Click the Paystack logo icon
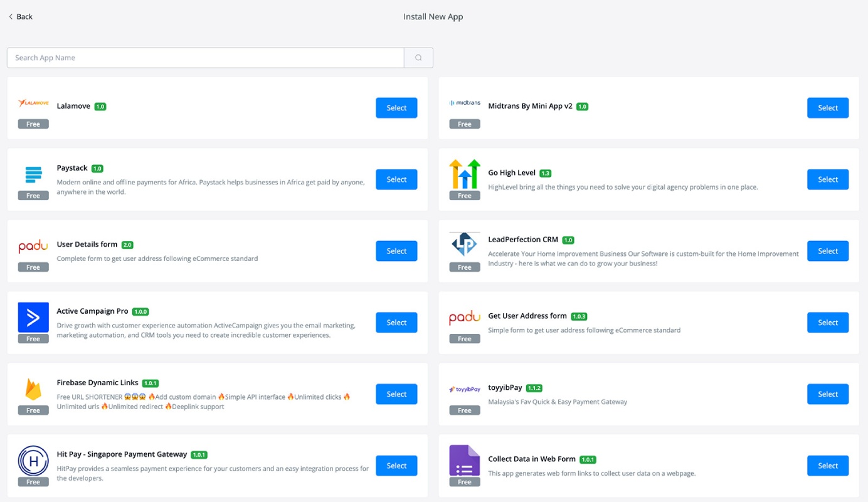The width and height of the screenshot is (868, 502). coord(33,174)
